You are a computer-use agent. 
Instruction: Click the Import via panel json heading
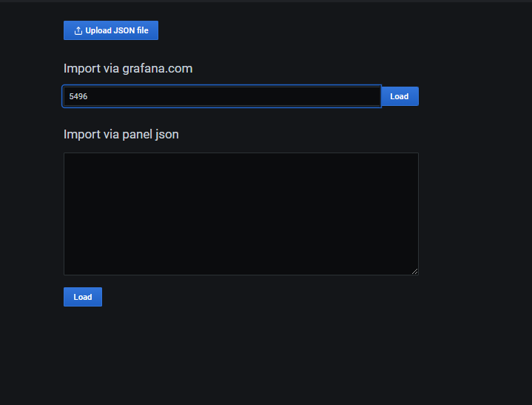pos(121,135)
